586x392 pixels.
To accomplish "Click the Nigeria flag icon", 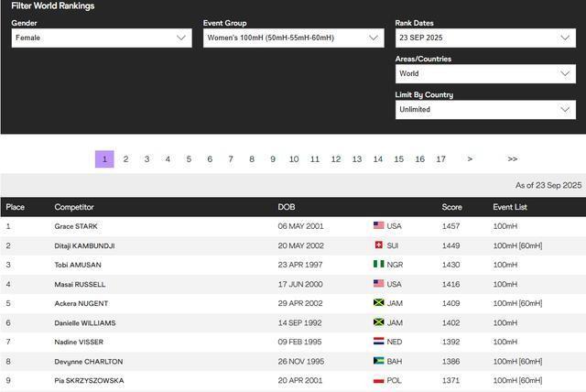I will pyautogui.click(x=378, y=265).
